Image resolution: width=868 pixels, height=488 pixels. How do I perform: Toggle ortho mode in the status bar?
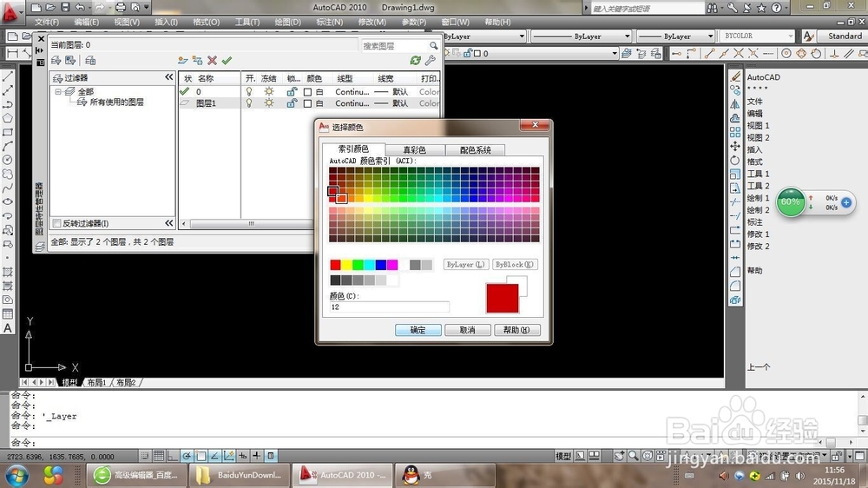[x=173, y=456]
